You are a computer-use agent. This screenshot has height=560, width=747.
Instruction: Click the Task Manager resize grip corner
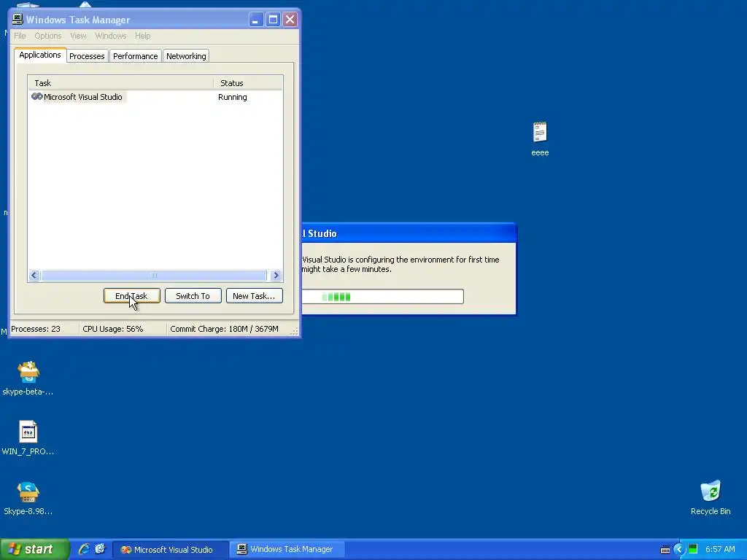(x=295, y=331)
